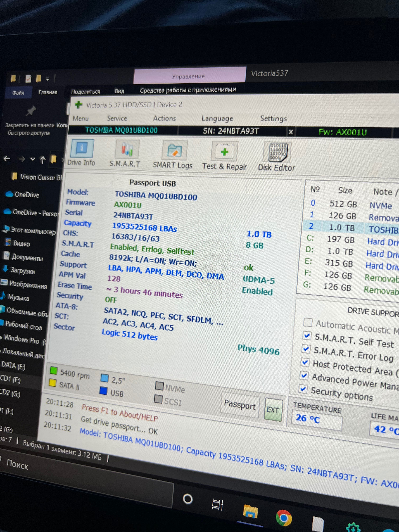Open the Drive Info toolbar icon

click(x=82, y=148)
